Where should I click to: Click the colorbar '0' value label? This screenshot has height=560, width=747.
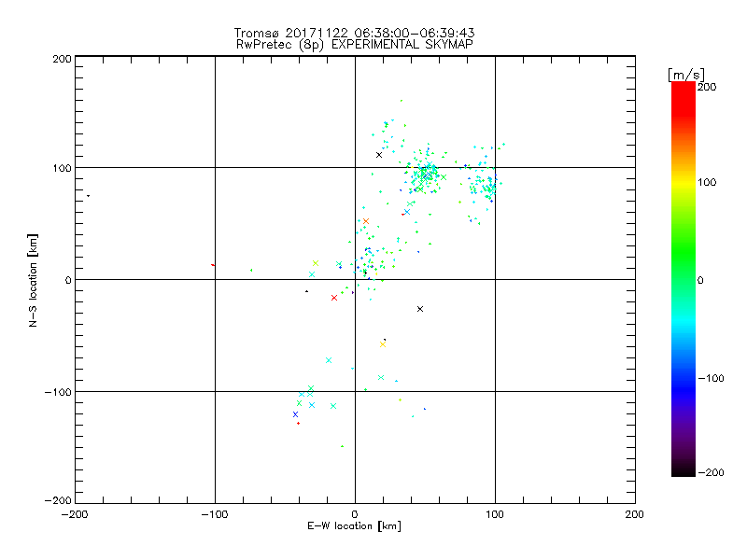pyautogui.click(x=700, y=280)
